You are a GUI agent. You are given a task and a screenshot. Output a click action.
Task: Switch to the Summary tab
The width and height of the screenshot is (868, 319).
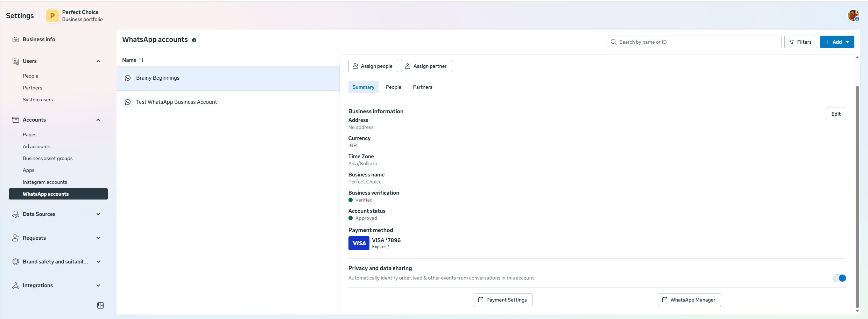click(x=364, y=87)
